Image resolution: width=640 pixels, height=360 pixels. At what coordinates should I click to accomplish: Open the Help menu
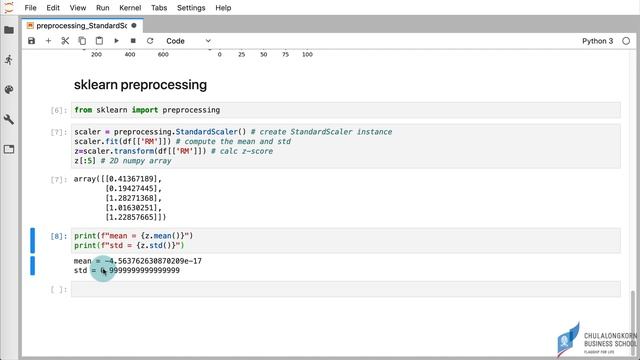pos(223,8)
